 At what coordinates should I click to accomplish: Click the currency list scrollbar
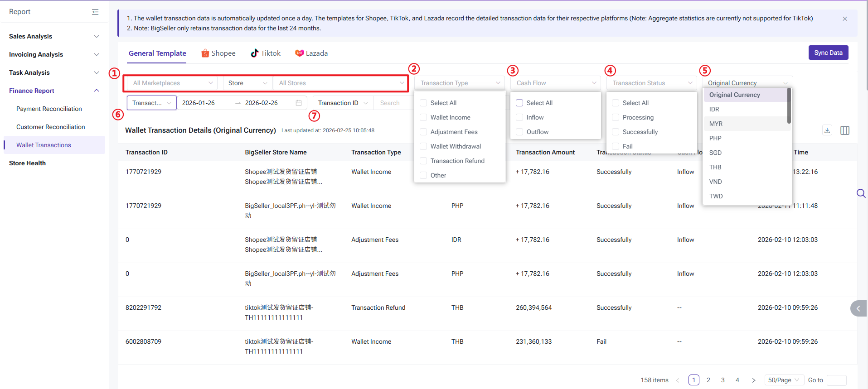[789, 106]
